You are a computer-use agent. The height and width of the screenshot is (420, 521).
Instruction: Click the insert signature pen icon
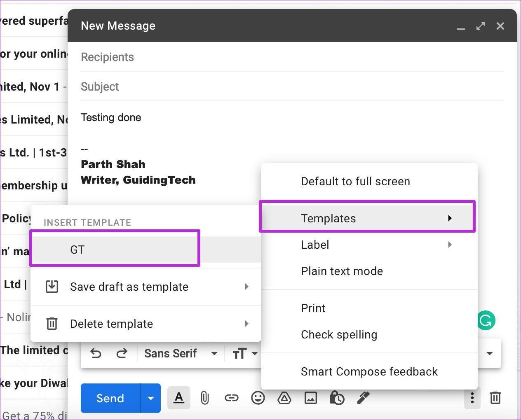click(363, 398)
